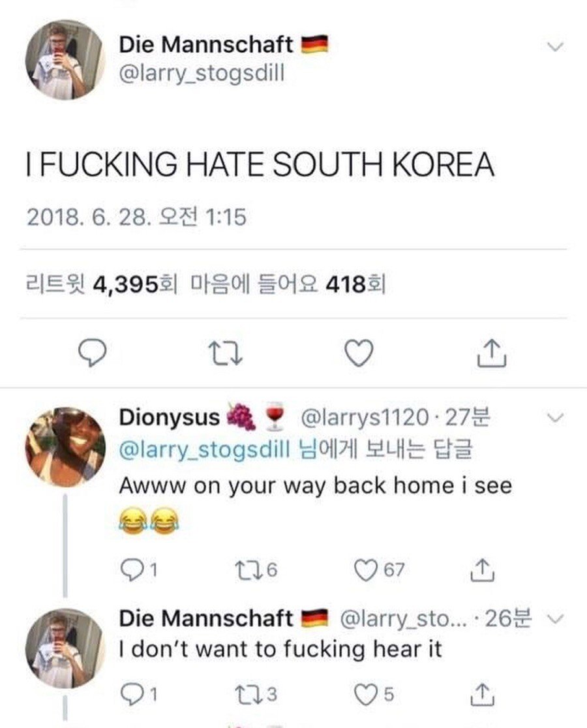Screen dimensions: 587x728
Task: Reply to Dionysus's tweet
Action: pos(131,570)
